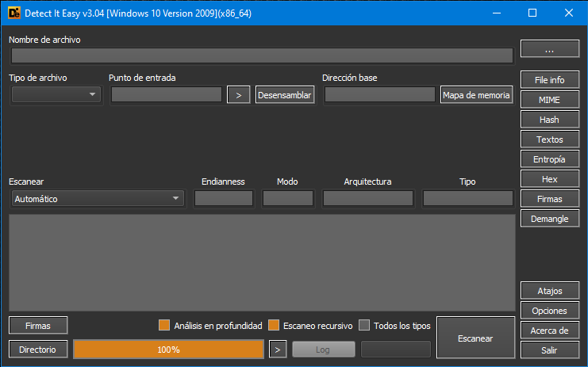The image size is (588, 367).
Task: Open the File info panel
Action: [550, 80]
